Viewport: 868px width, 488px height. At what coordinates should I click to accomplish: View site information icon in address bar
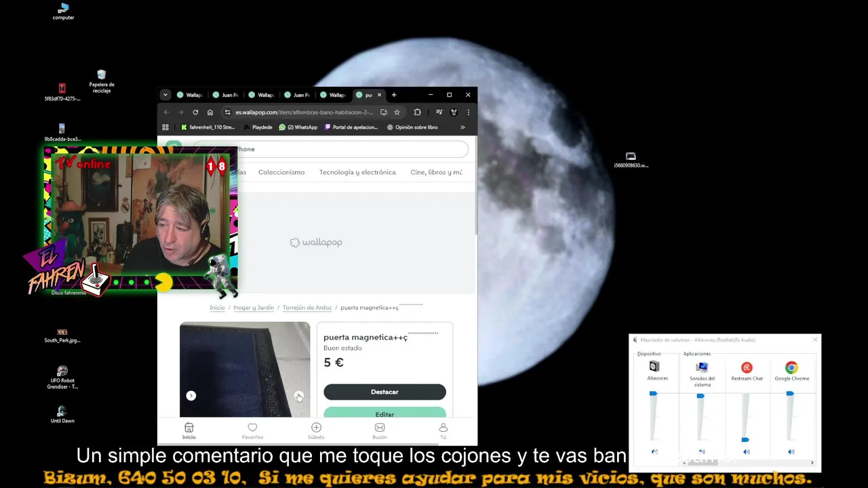coord(228,113)
